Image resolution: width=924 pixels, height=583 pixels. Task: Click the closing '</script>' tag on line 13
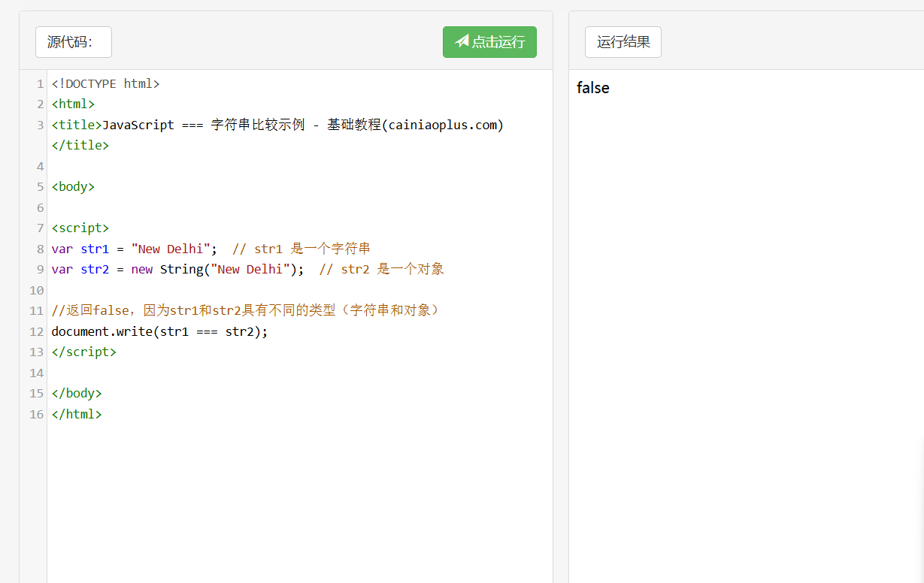[84, 352]
